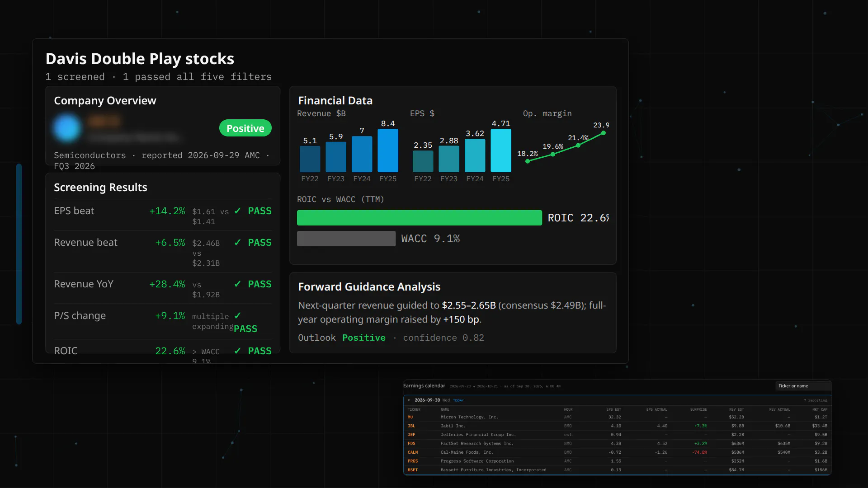Viewport: 868px width, 488px height.
Task: Click the Ticker or name search field
Action: [x=803, y=386]
